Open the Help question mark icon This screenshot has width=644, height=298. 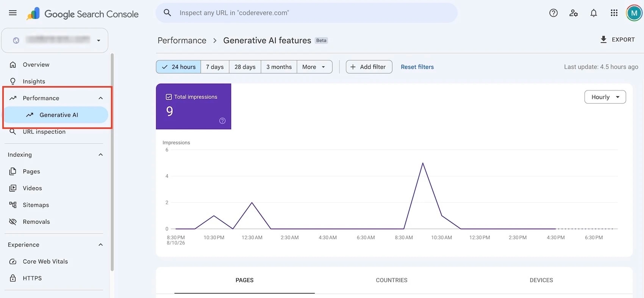point(553,13)
